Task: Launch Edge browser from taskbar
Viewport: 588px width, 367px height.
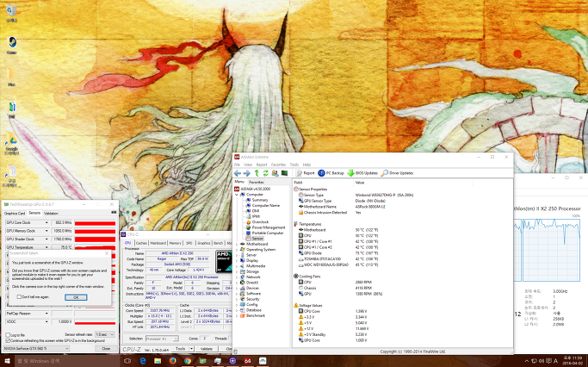Action: click(143, 361)
